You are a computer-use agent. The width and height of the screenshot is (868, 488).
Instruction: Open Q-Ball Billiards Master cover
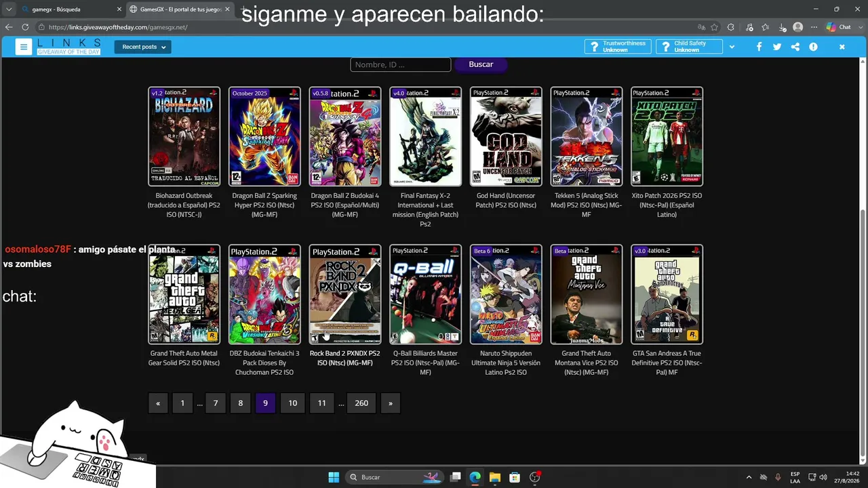click(426, 294)
